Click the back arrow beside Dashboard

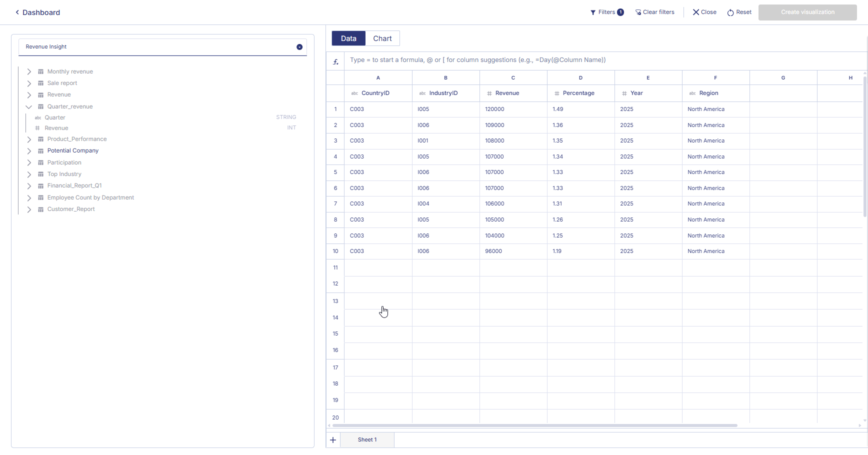[x=17, y=12]
